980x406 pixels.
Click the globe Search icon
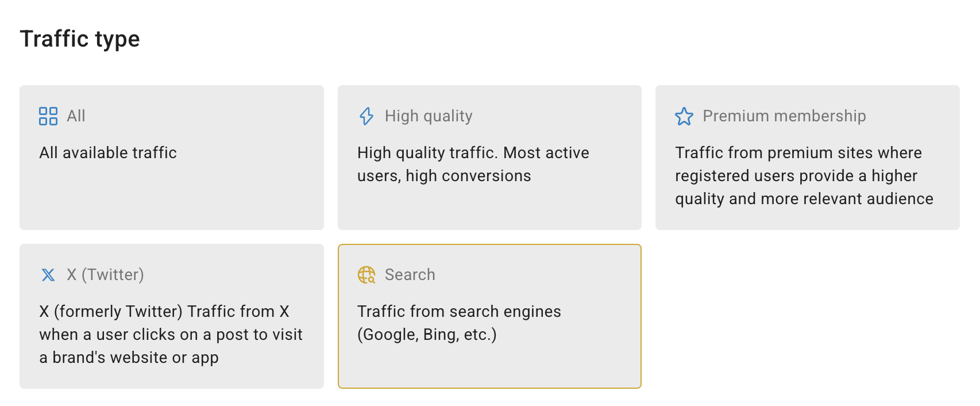coord(366,275)
